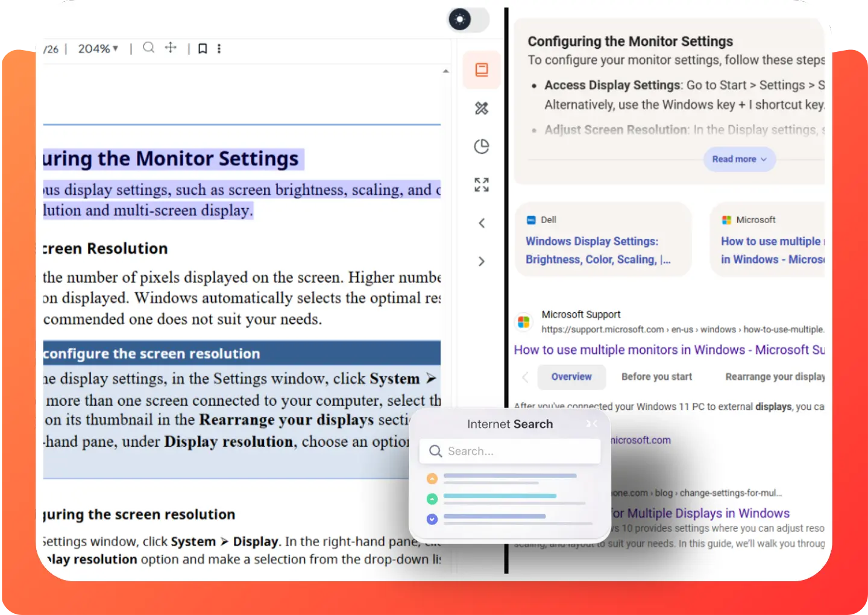The width and height of the screenshot is (868, 615).
Task: Switch to the Overview tab
Action: pyautogui.click(x=571, y=377)
